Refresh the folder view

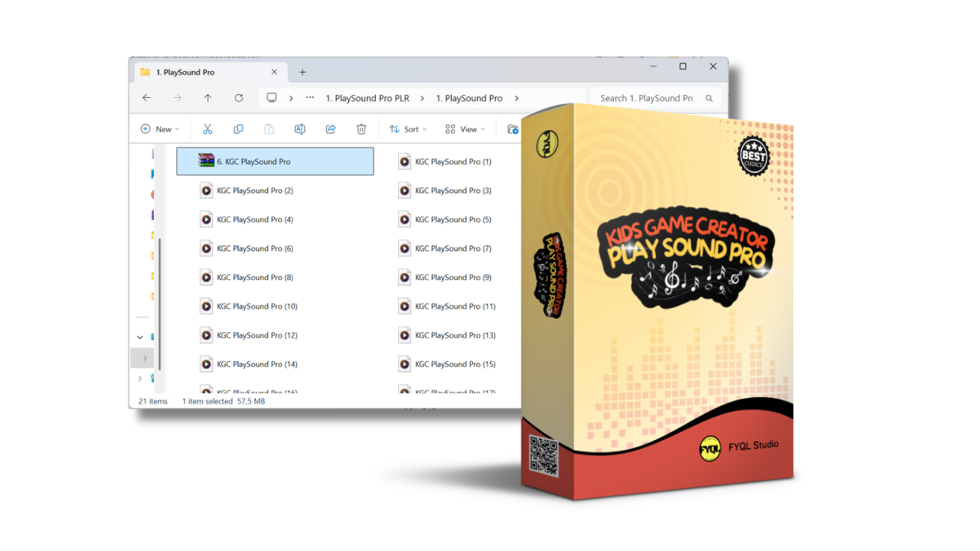click(x=238, y=98)
